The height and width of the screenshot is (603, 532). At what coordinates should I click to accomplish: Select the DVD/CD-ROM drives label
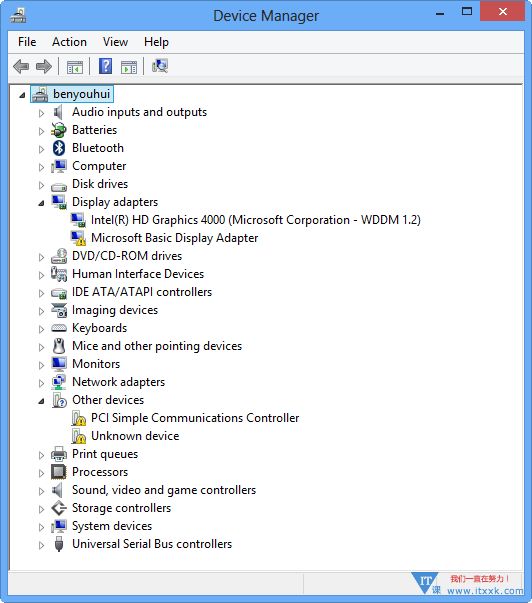(x=127, y=256)
